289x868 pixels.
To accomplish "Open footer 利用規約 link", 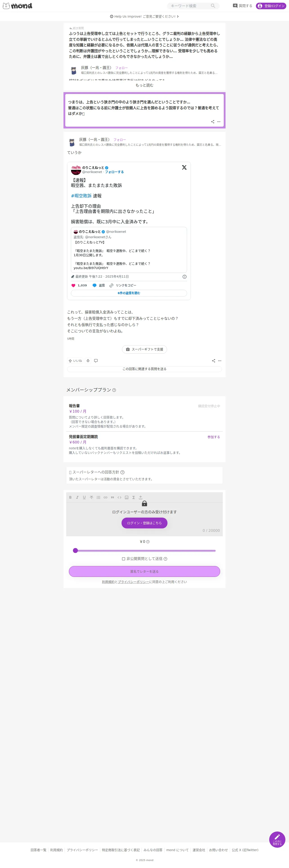I will coord(56,850).
